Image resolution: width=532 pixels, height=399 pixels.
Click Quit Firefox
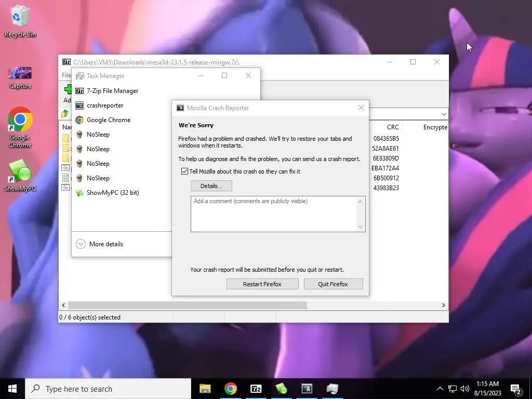(x=333, y=284)
